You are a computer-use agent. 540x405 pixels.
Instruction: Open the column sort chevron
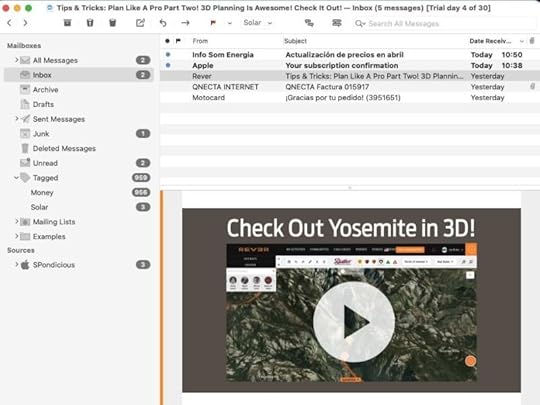[x=522, y=41]
